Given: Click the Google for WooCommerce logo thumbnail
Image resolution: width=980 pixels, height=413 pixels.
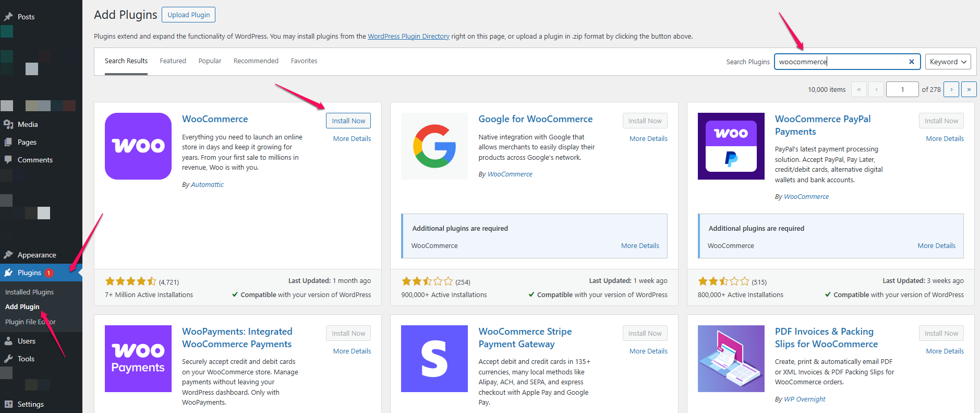Looking at the screenshot, I should tap(434, 146).
